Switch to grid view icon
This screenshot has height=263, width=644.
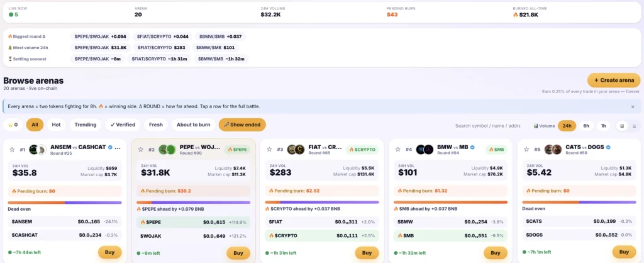(x=622, y=126)
